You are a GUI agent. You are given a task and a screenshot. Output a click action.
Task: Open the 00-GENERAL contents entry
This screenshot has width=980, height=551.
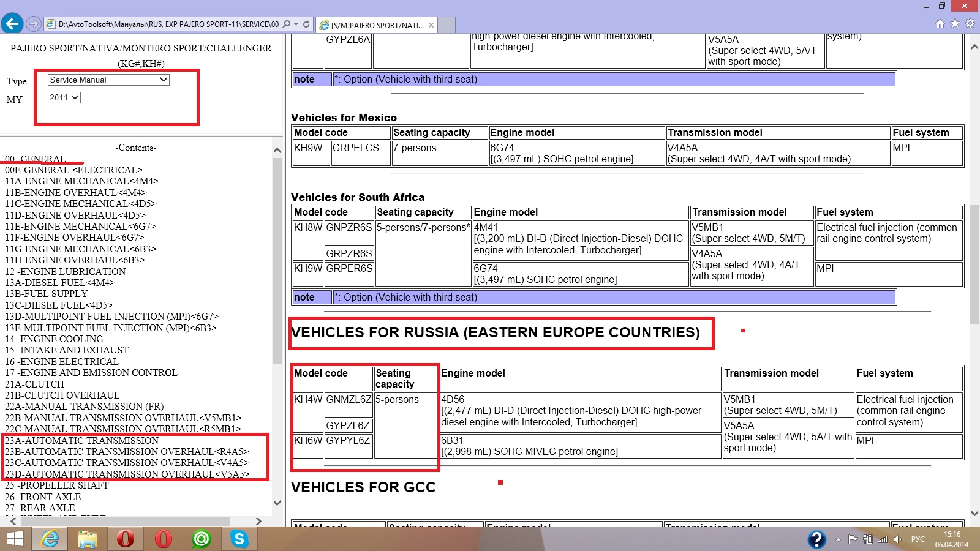[x=35, y=159]
